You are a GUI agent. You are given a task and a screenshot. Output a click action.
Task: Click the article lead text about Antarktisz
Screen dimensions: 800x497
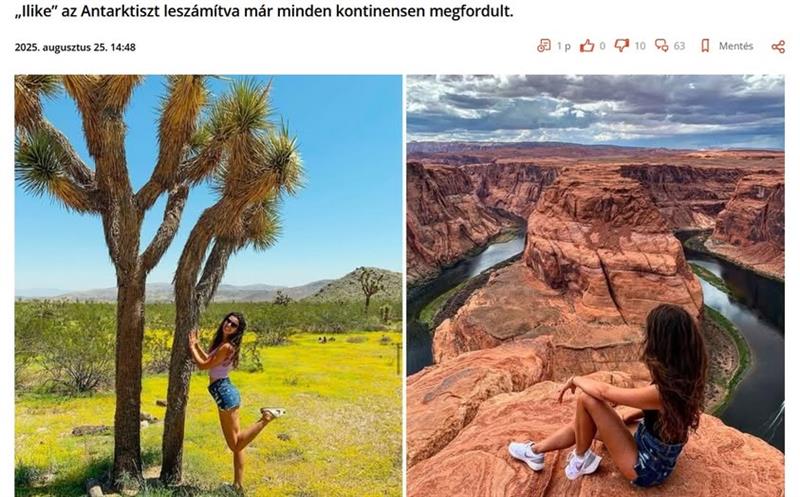click(x=264, y=10)
